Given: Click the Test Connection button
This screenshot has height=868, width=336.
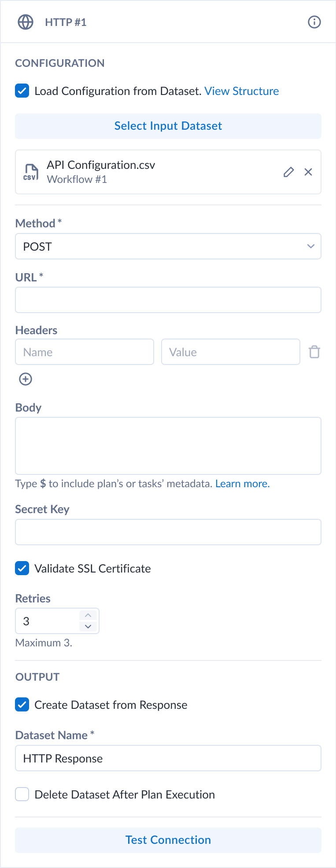Looking at the screenshot, I should point(168,840).
